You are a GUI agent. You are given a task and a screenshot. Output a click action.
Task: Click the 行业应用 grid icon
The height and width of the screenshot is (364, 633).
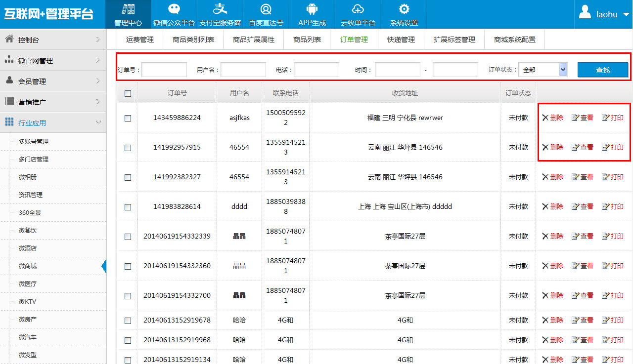click(9, 122)
